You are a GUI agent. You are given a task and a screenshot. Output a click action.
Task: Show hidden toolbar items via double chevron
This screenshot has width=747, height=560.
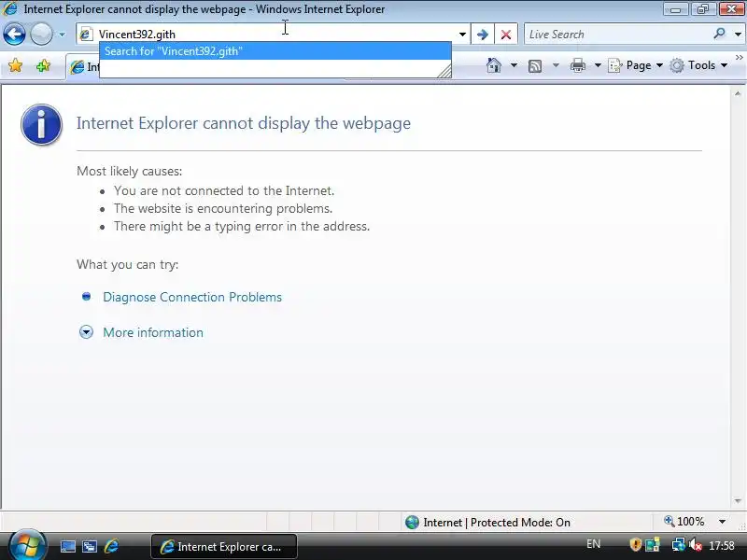[x=739, y=58]
